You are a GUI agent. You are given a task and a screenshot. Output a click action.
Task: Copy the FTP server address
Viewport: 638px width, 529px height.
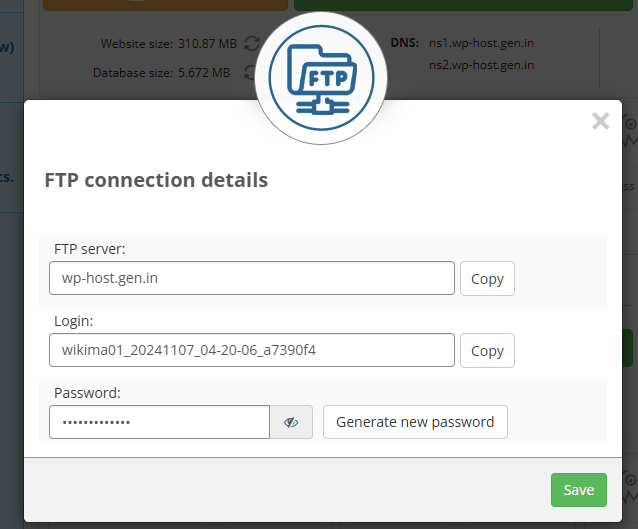point(487,278)
